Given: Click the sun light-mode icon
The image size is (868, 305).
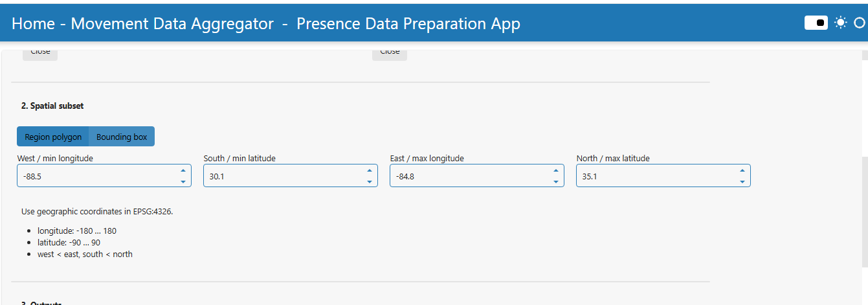Looking at the screenshot, I should (840, 23).
